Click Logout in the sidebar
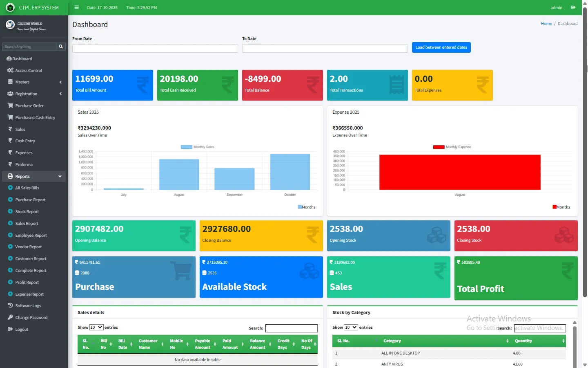Screen dimensions: 588x368 [22, 329]
